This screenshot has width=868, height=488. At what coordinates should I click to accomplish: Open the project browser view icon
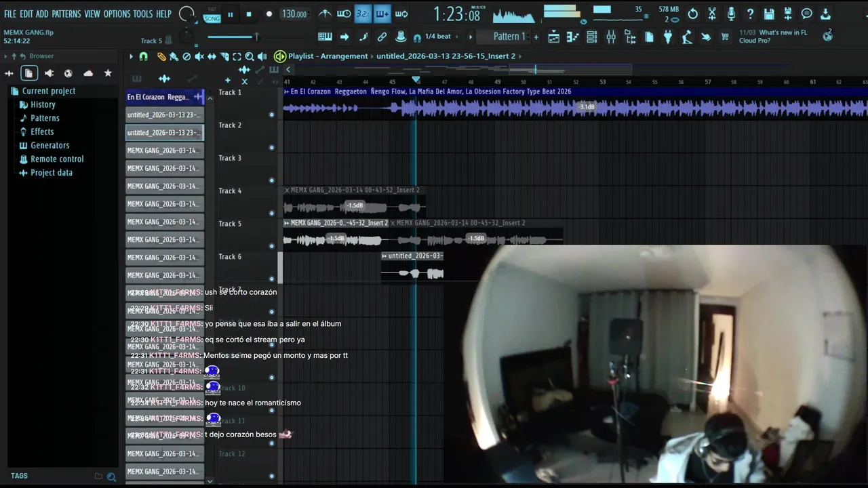pyautogui.click(x=630, y=37)
